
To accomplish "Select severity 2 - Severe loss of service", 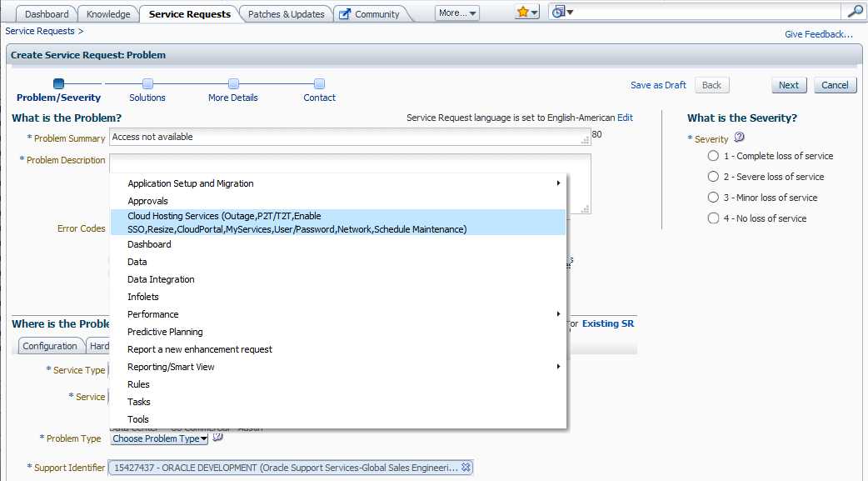I will pos(713,177).
